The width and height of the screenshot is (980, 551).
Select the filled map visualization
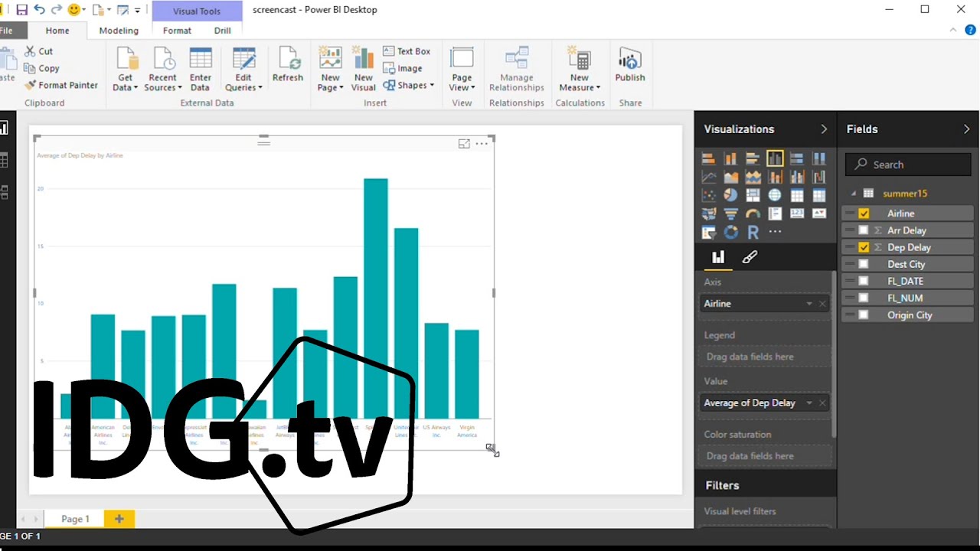click(x=709, y=214)
